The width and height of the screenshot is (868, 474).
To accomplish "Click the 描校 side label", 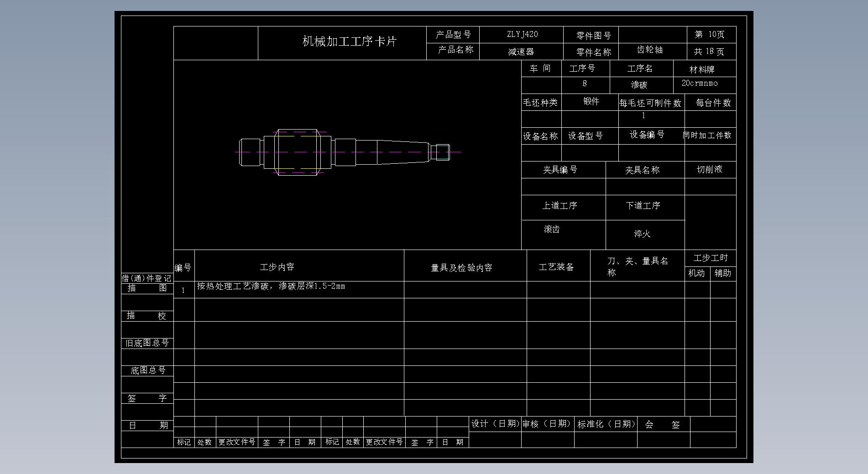I will 146,316.
